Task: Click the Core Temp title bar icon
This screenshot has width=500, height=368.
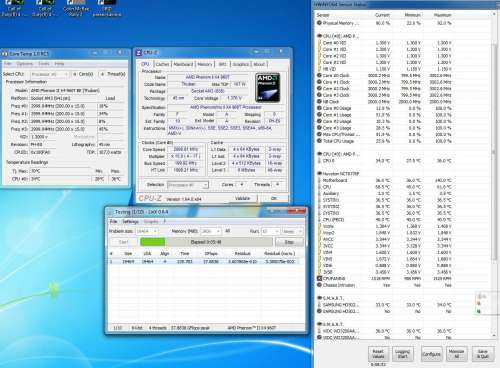Action: click(5, 54)
